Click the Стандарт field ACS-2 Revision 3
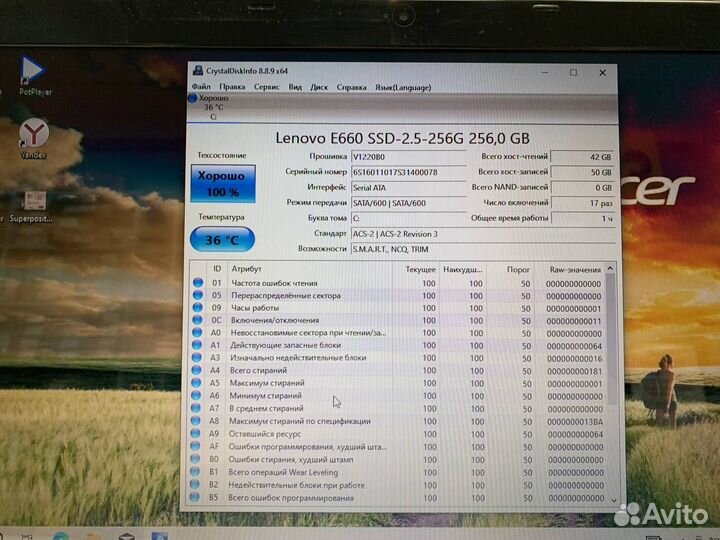 [x=482, y=234]
